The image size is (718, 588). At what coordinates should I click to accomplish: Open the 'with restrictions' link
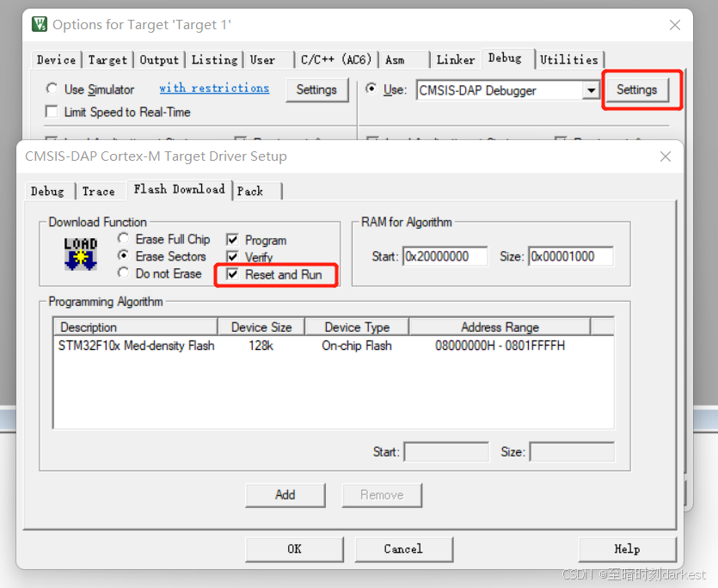214,88
